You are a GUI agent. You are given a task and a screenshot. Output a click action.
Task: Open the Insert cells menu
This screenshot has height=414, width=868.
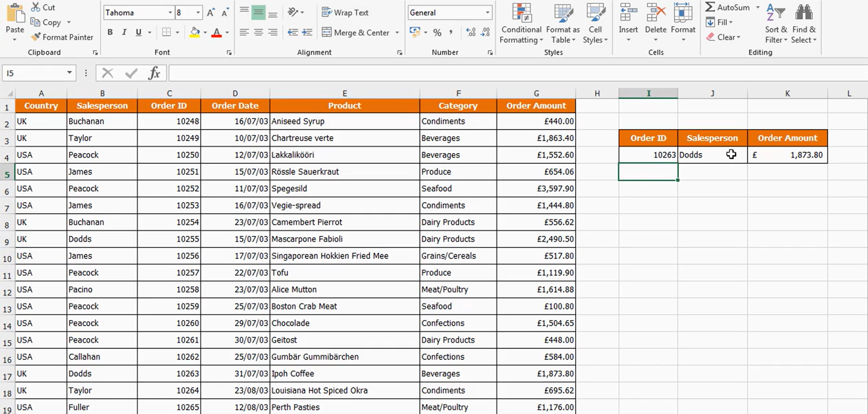tap(628, 23)
